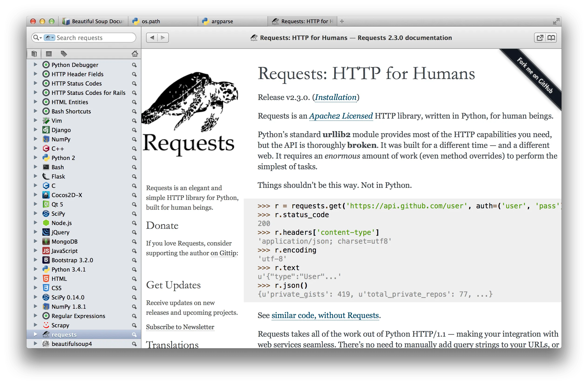
Task: Open a new tab with plus button
Action: tap(342, 21)
